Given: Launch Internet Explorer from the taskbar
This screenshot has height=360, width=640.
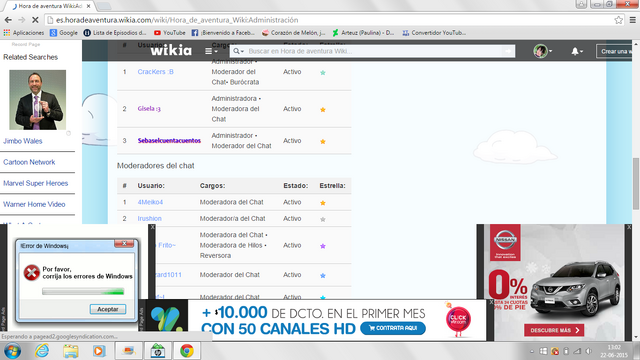Looking at the screenshot, I should click(x=42, y=351).
